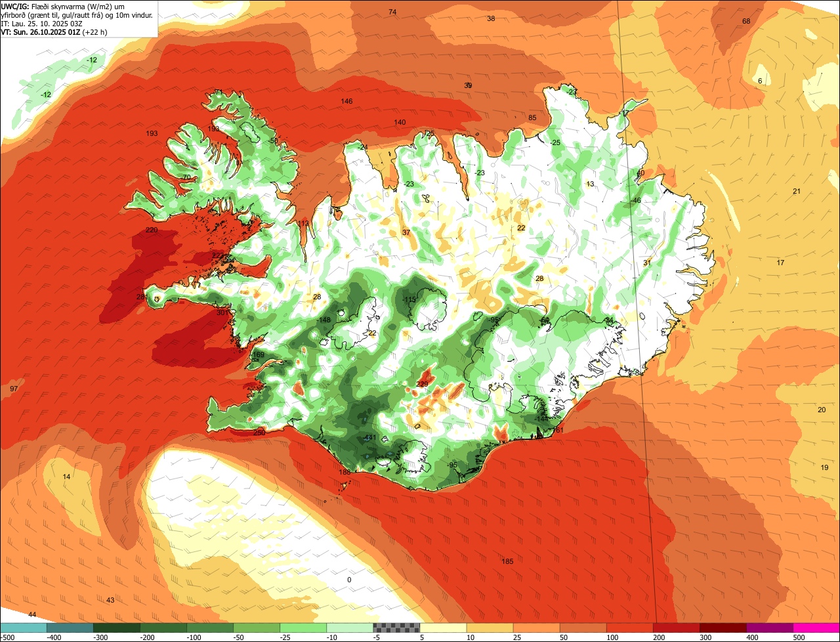The height and width of the screenshot is (642, 840).
Task: Click the light teal -500 to -400 legend swatch
Action: 24,628
